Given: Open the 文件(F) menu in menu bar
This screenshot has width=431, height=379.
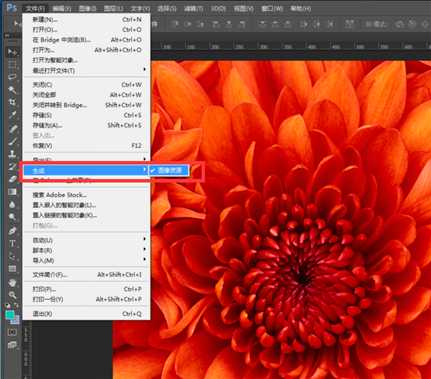Looking at the screenshot, I should pos(35,8).
